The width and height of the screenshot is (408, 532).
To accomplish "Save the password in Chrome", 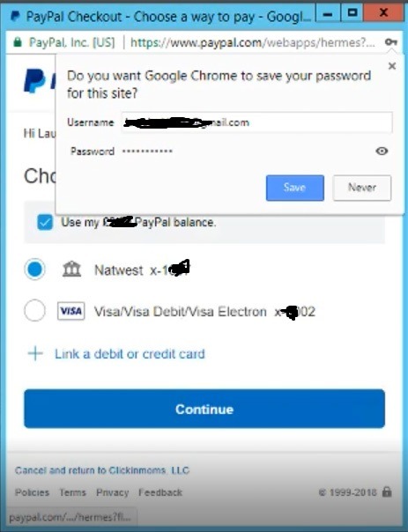I will (x=295, y=188).
